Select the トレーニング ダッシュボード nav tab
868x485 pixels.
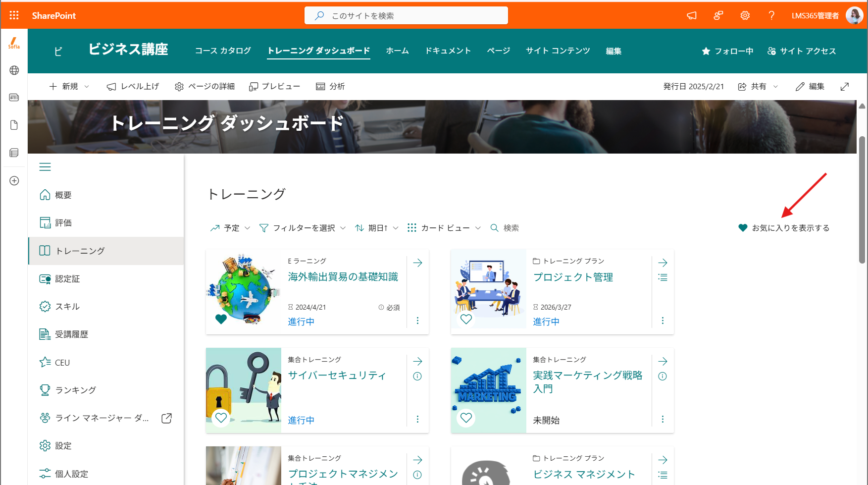318,51
